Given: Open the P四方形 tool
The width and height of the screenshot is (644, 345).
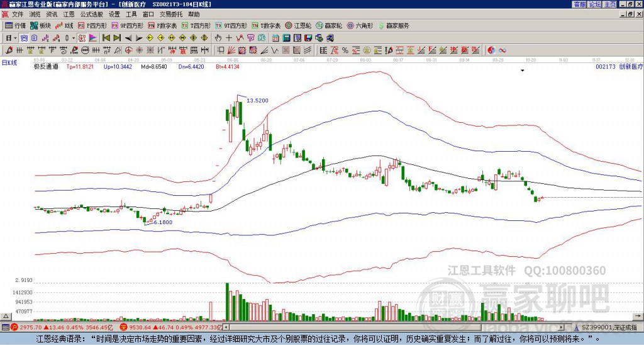Looking at the screenshot, I should tap(93, 25).
